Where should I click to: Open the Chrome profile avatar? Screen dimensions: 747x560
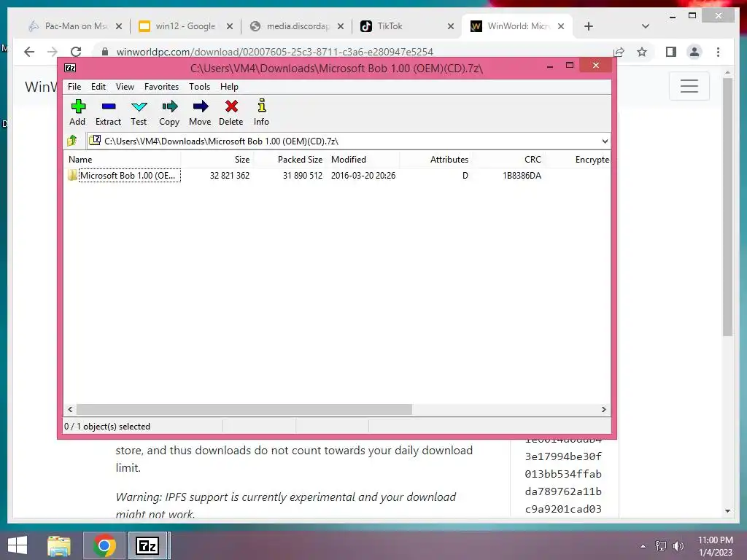pyautogui.click(x=694, y=52)
